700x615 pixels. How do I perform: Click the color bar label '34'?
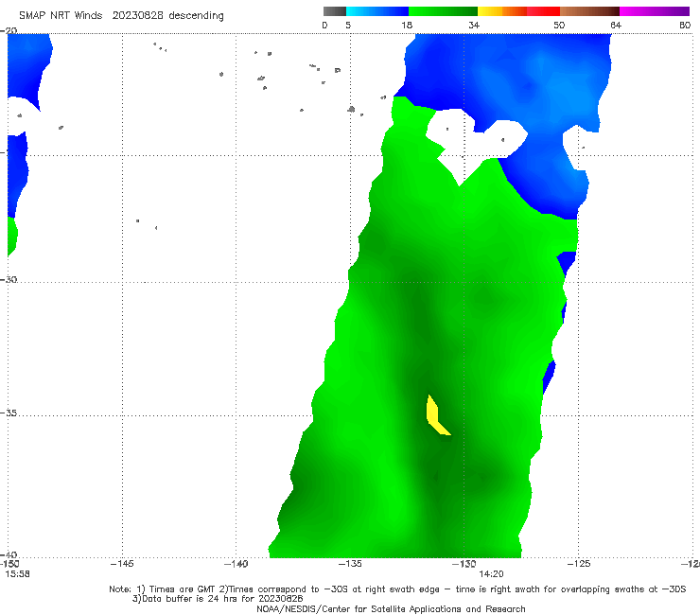tap(474, 26)
